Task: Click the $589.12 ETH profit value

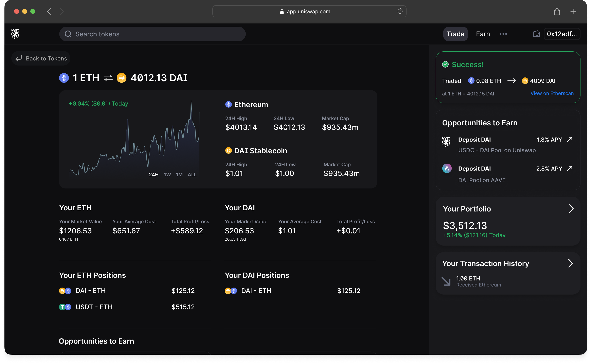Action: click(187, 231)
